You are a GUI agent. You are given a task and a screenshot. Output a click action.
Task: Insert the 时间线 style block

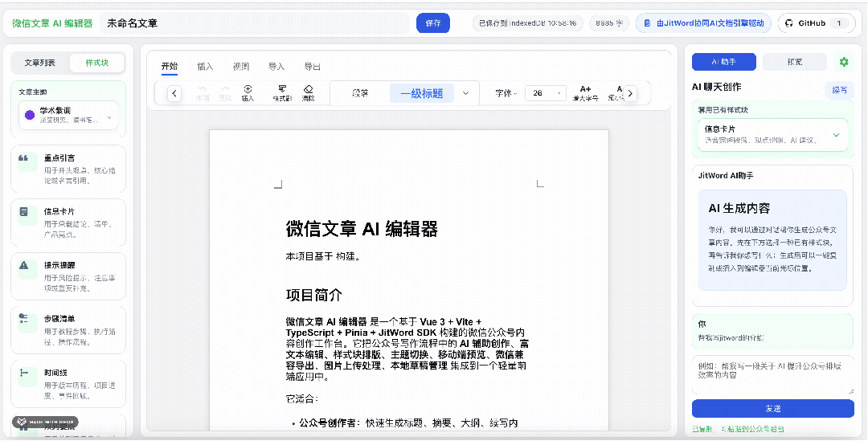click(x=68, y=384)
